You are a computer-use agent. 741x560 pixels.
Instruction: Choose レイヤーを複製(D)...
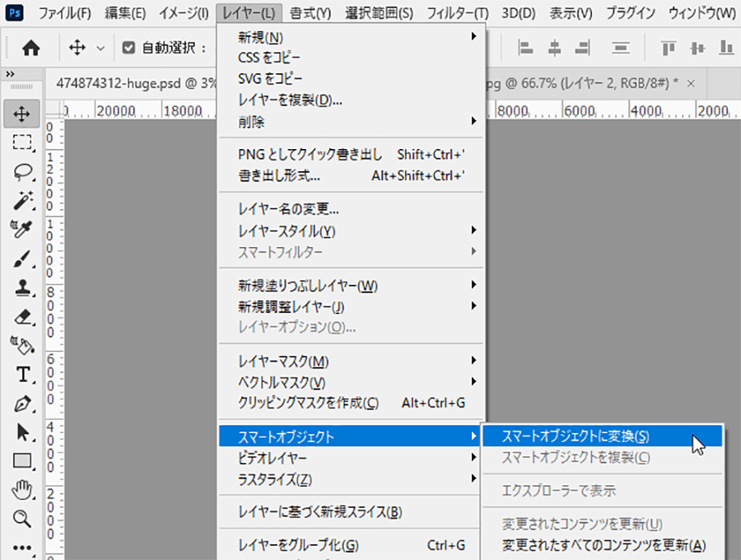click(350, 100)
